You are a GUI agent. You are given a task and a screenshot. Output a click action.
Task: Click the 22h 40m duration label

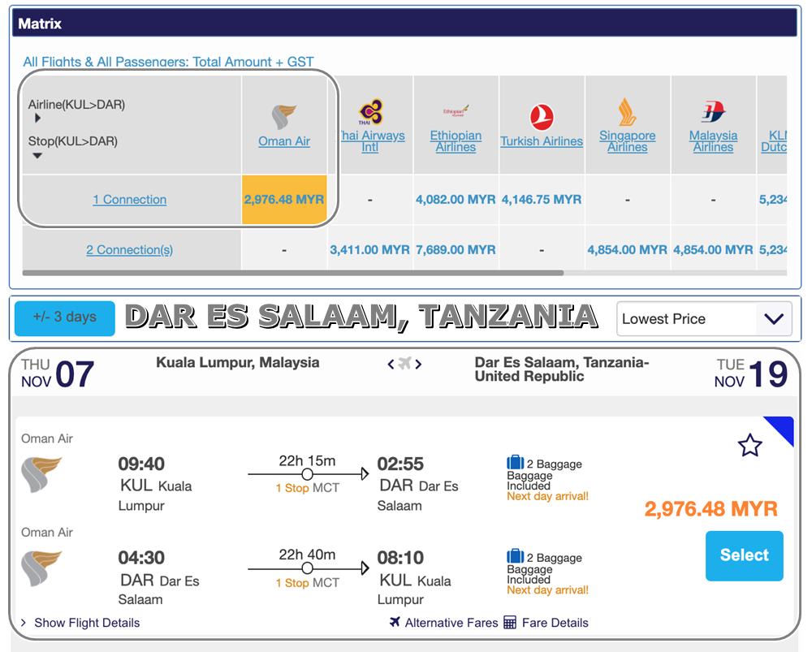307,555
